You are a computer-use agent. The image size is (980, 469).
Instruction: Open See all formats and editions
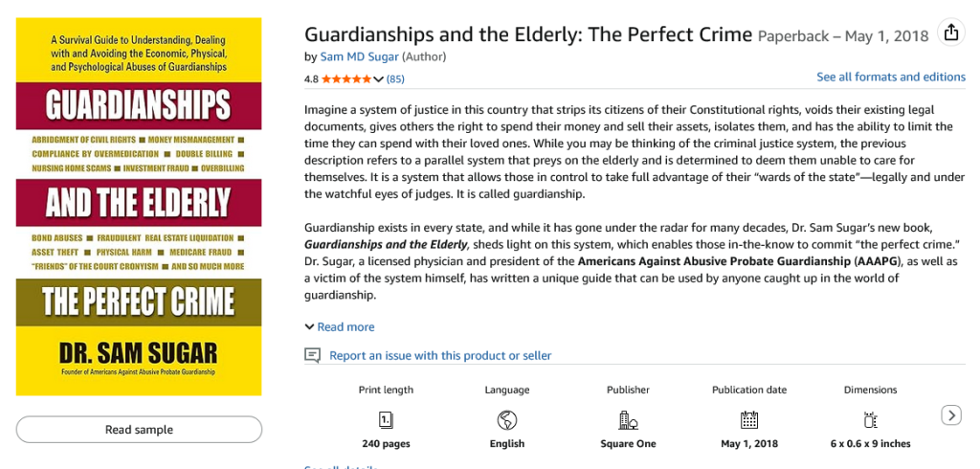[x=890, y=77]
